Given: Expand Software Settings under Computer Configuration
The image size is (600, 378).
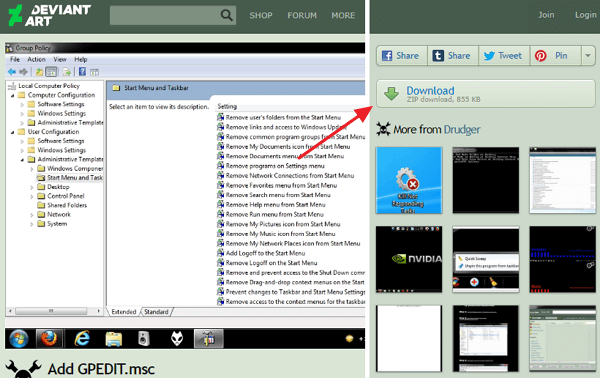Looking at the screenshot, I should (x=22, y=104).
